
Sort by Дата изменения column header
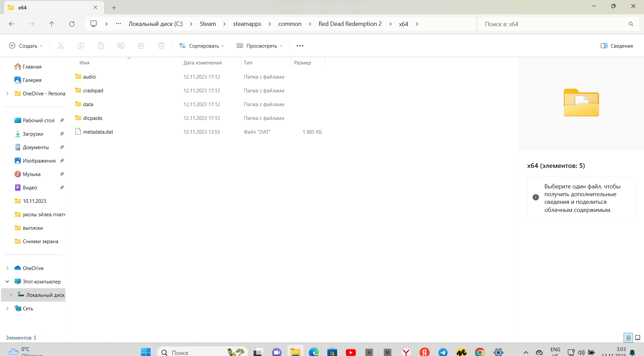[203, 63]
